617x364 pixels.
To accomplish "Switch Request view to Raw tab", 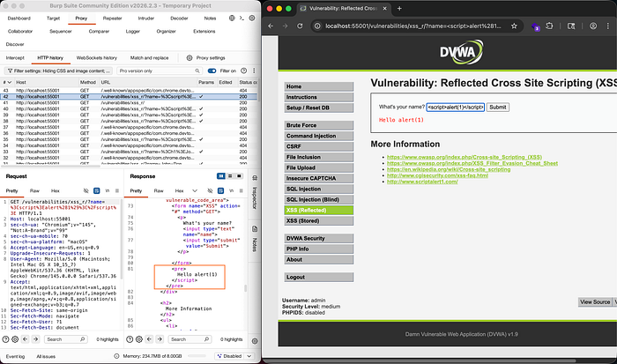I will coord(34,191).
